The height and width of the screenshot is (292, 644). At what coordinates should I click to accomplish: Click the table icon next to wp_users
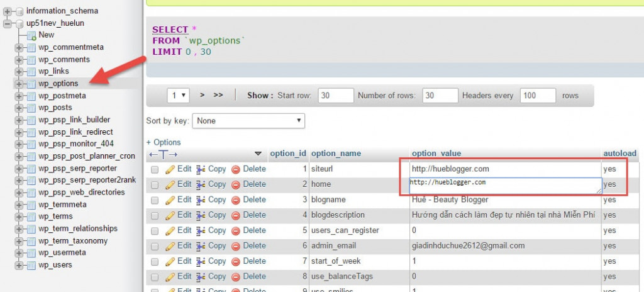31,265
